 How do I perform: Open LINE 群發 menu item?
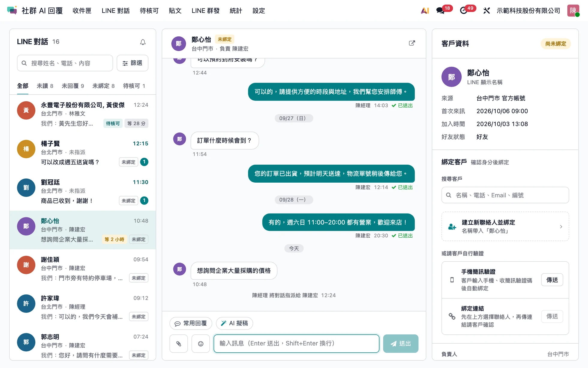pos(205,11)
